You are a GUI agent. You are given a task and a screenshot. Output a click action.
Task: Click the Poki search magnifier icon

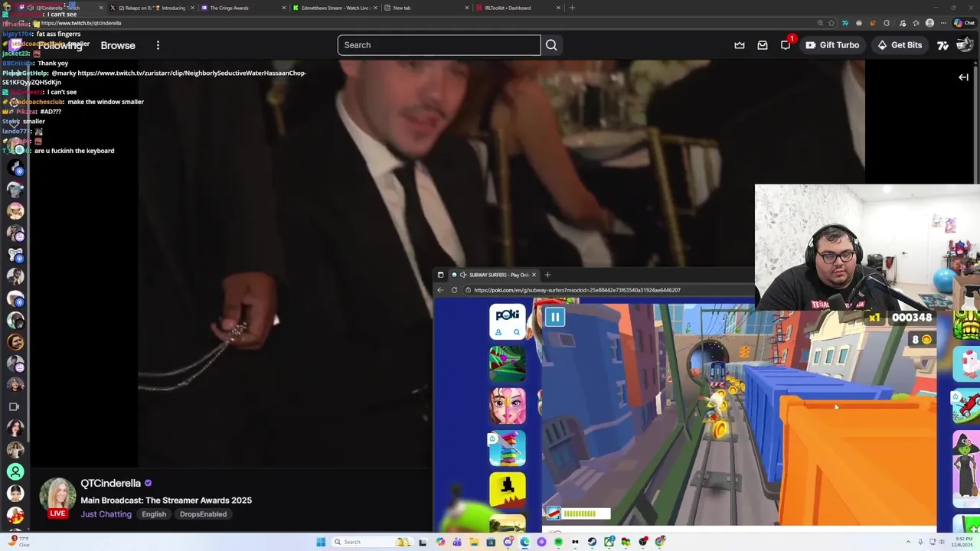(x=517, y=332)
